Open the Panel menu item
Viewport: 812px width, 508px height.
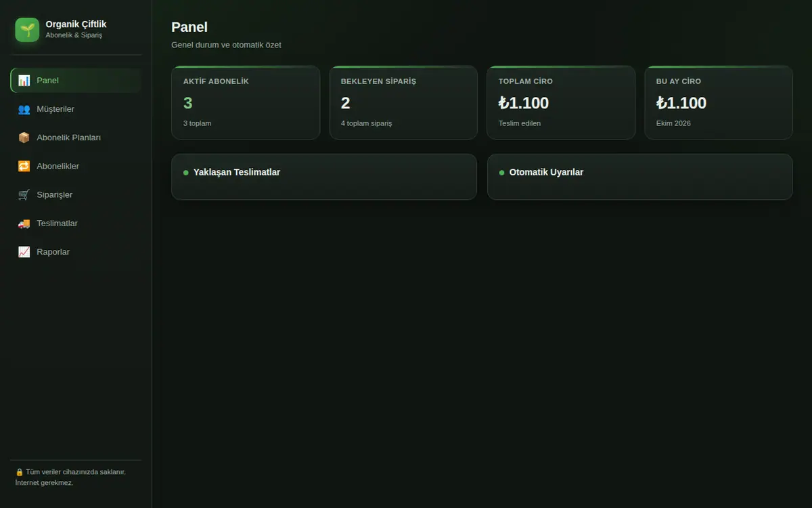(x=76, y=81)
